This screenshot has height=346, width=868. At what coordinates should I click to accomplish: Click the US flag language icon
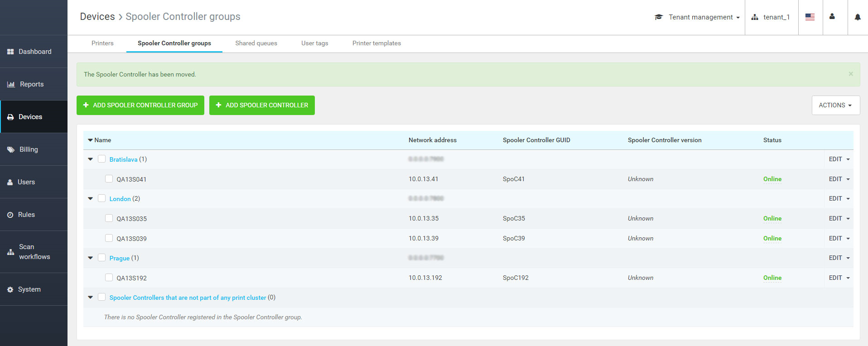(x=810, y=17)
